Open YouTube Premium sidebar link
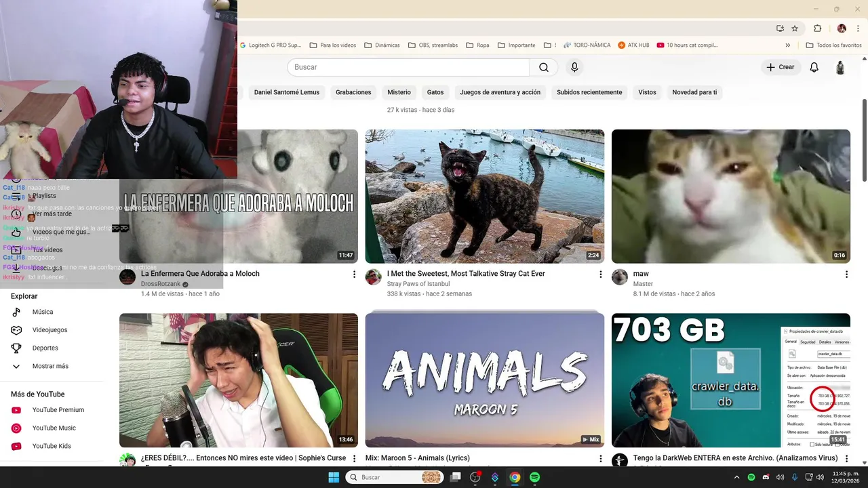 click(58, 410)
